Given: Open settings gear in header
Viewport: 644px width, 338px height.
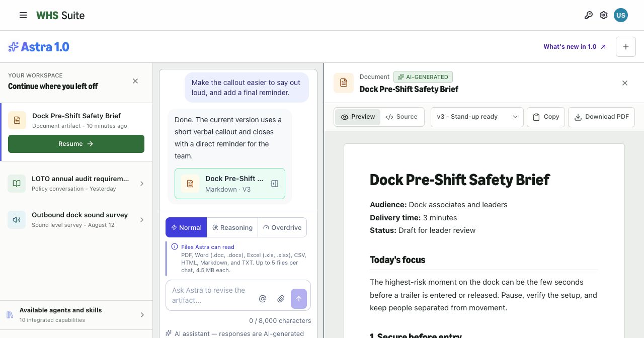Looking at the screenshot, I should coord(604,15).
